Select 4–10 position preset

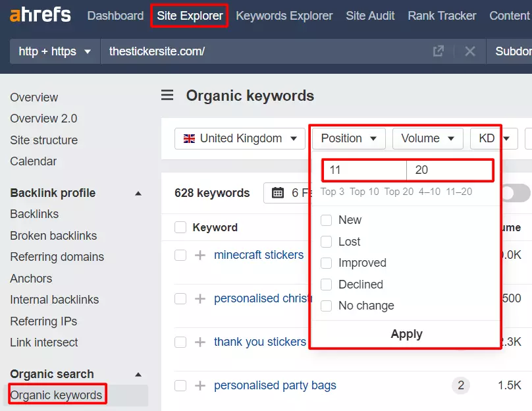[x=429, y=192]
